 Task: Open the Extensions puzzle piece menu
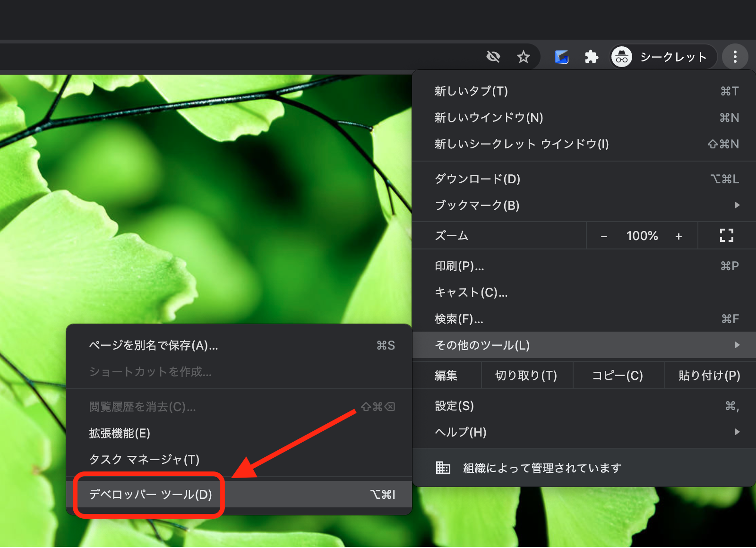(591, 57)
